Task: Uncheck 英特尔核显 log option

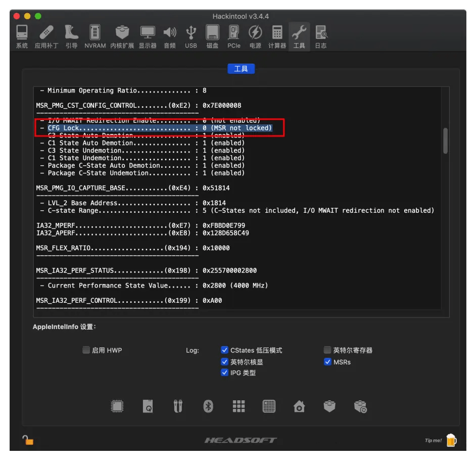Action: pos(224,361)
